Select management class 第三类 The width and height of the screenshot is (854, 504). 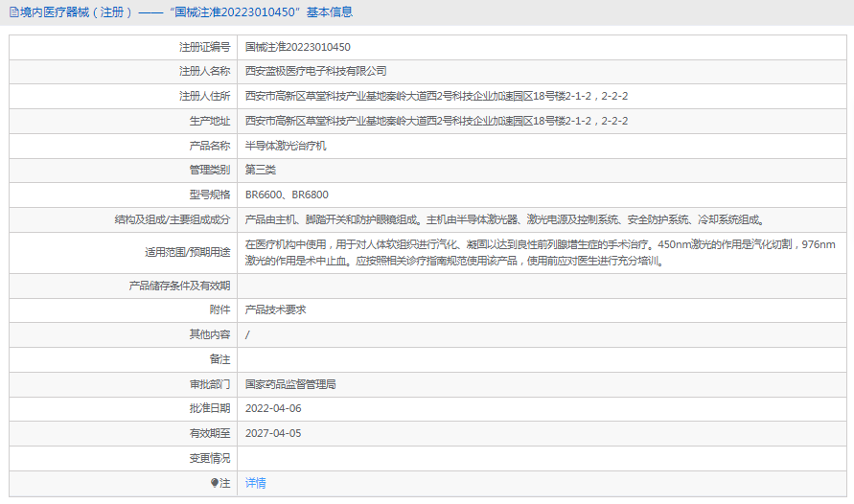coord(261,170)
